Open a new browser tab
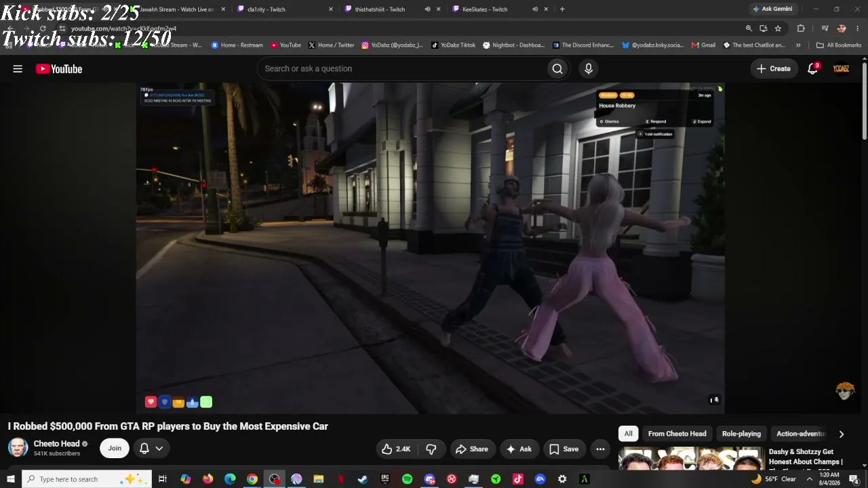 point(562,9)
